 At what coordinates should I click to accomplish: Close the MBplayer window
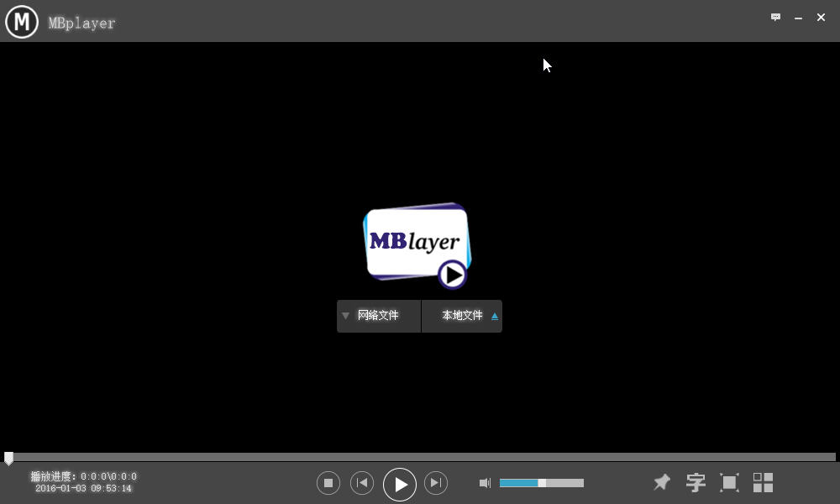click(x=821, y=17)
